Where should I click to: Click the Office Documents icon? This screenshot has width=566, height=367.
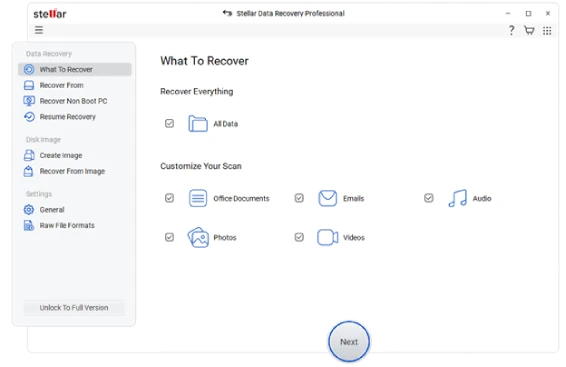point(198,198)
